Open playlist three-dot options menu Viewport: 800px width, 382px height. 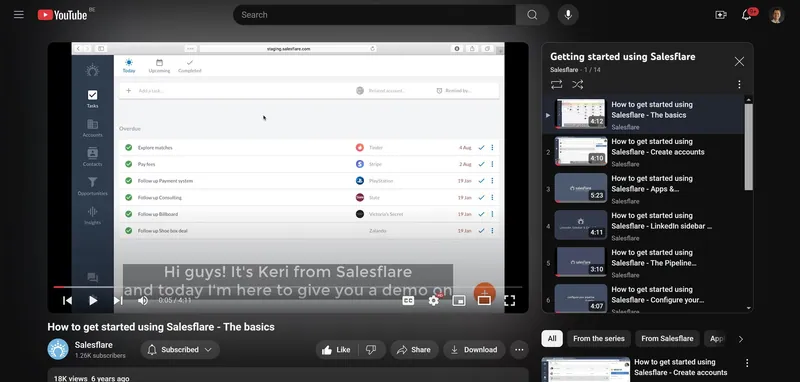tap(739, 85)
